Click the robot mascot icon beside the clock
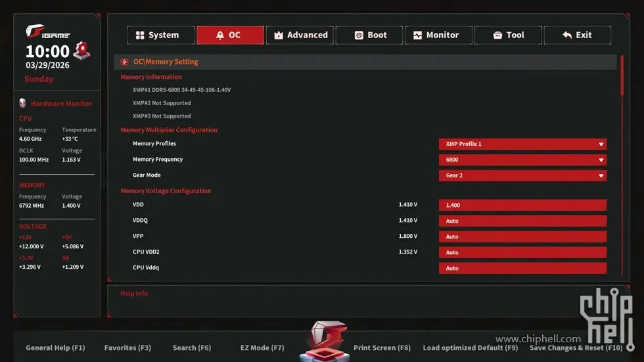The height and width of the screenshot is (362, 644). click(81, 51)
